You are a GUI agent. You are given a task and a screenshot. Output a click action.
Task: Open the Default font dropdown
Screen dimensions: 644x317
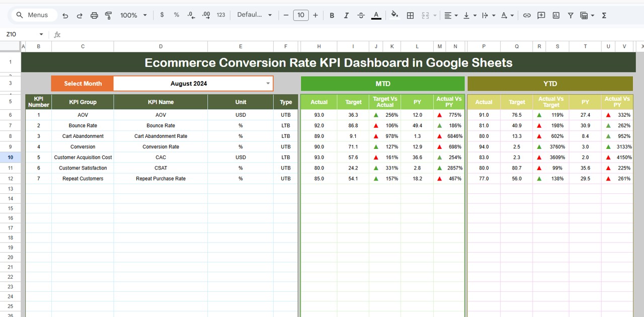coord(254,15)
